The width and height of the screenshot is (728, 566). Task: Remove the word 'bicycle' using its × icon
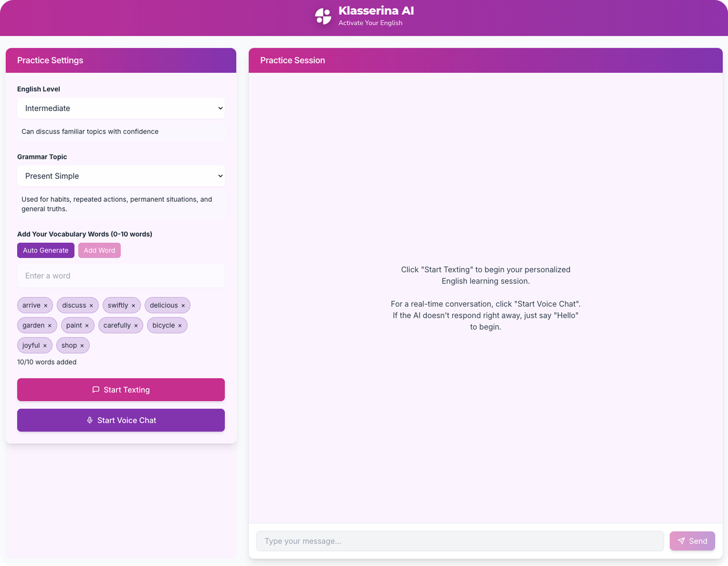(x=180, y=325)
